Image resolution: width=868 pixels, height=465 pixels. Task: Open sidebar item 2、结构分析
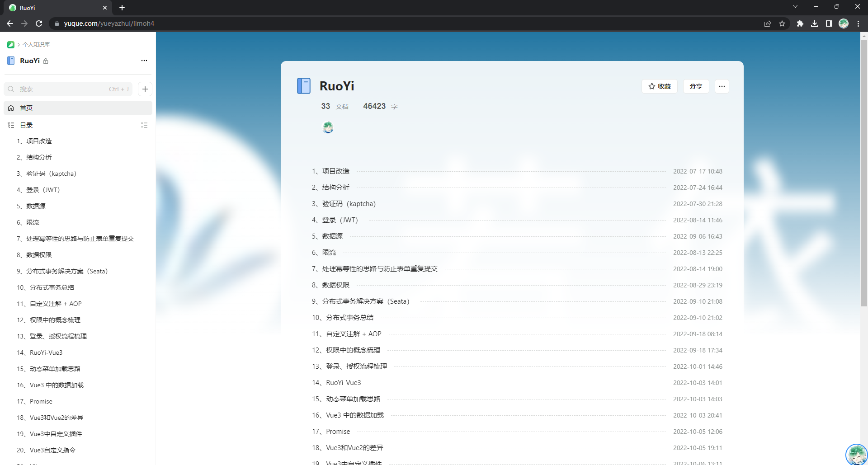point(34,157)
